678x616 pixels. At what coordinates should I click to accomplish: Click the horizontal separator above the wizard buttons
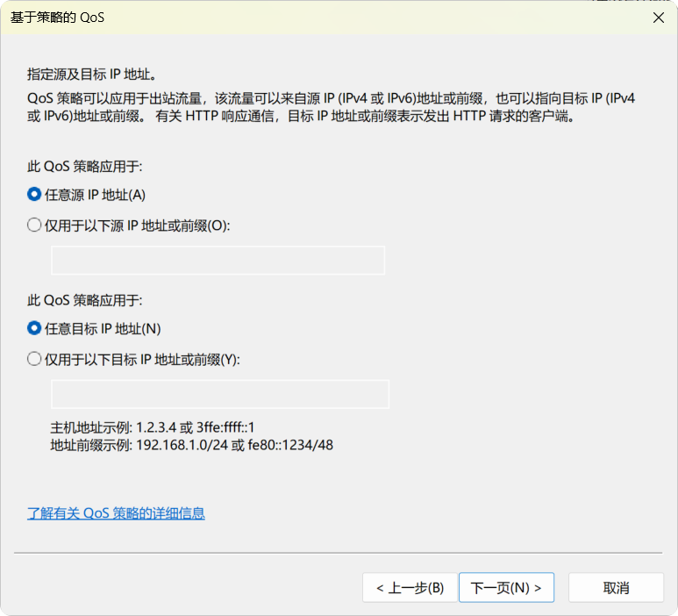[x=339, y=553]
